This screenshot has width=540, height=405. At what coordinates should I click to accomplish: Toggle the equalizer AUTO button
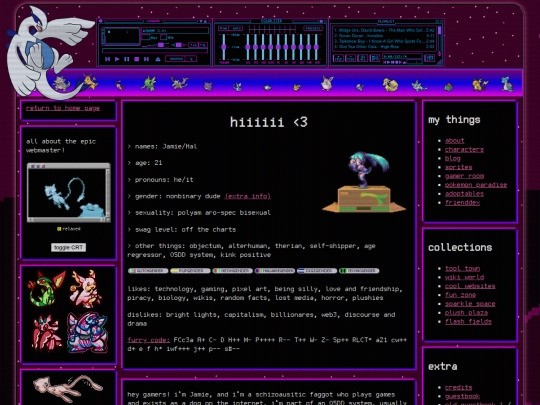(236, 28)
